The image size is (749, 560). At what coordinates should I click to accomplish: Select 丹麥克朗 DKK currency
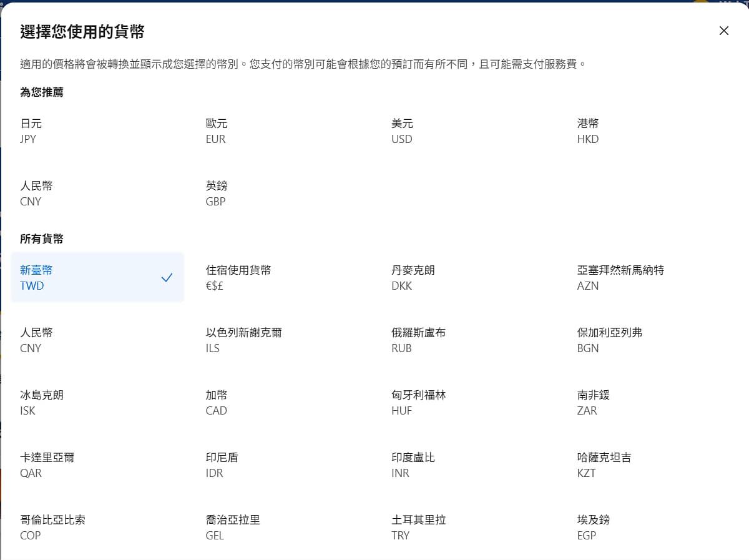[x=413, y=278]
